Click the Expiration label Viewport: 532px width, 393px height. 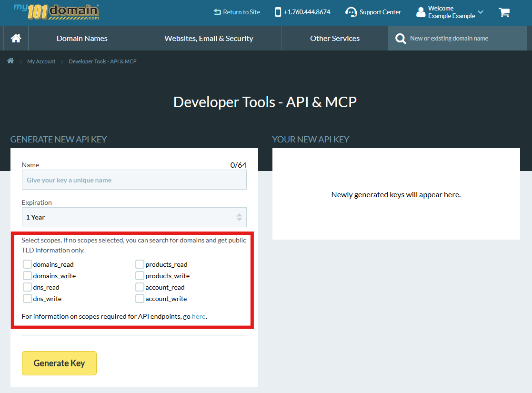[37, 202]
